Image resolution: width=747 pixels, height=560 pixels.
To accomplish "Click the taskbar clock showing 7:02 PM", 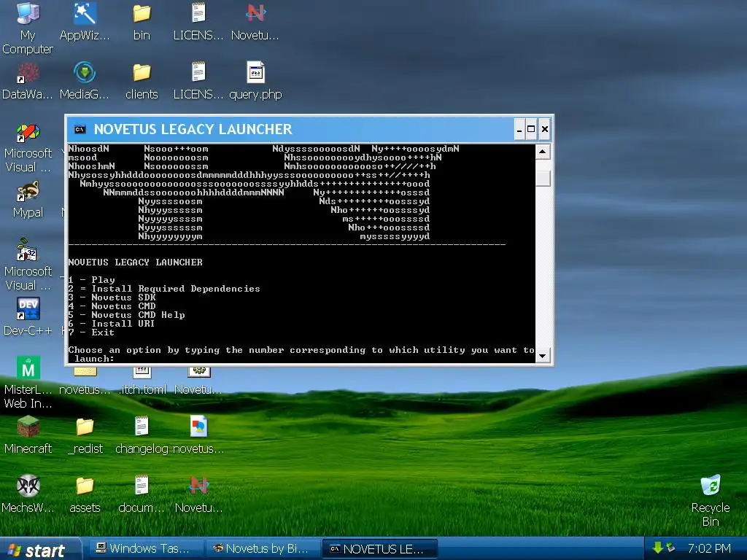I will (x=709, y=548).
